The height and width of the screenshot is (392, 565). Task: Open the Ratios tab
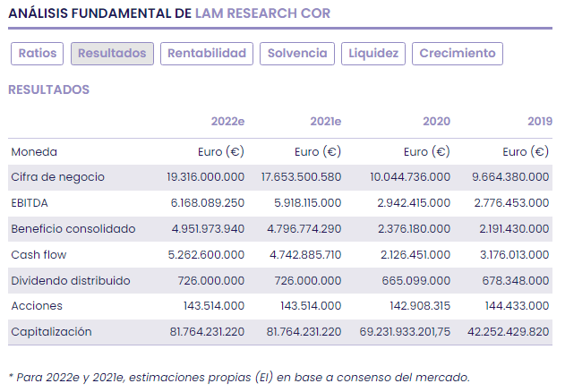(x=37, y=54)
